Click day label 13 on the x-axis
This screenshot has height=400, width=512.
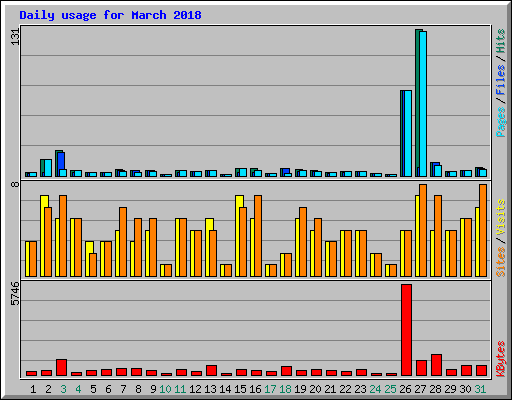pos(210,389)
